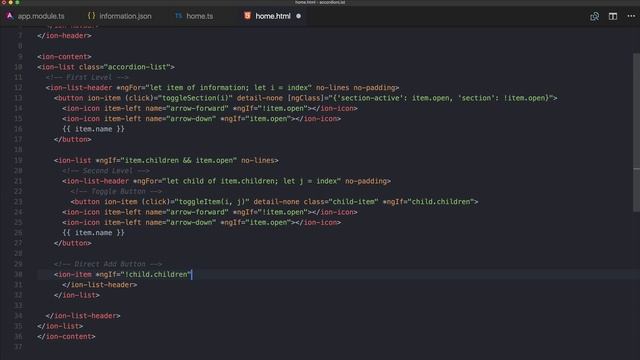Open the more actions ellipsis menu
640x360 pixels.
pyautogui.click(x=631, y=16)
